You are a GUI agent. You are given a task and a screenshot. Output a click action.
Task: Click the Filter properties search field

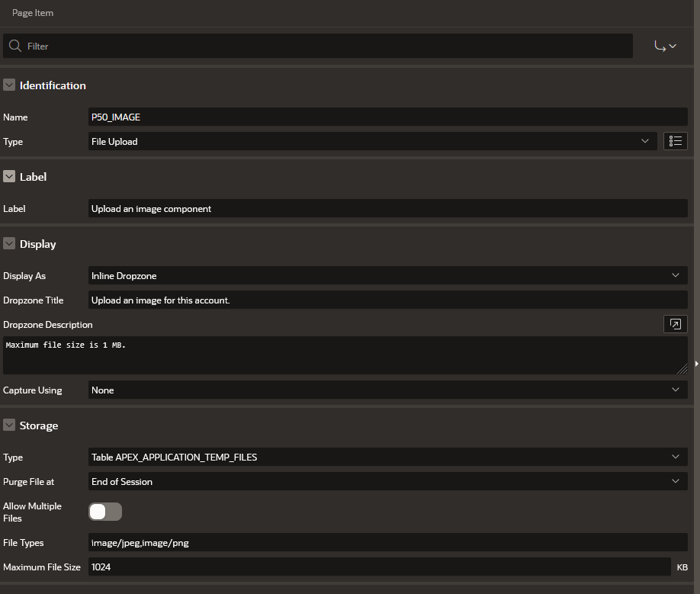pos(328,46)
